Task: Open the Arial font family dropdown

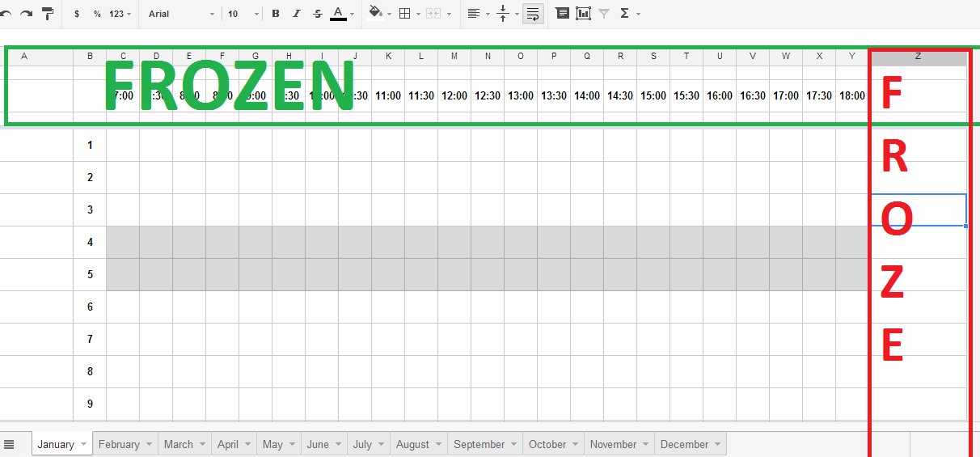Action: (182, 14)
